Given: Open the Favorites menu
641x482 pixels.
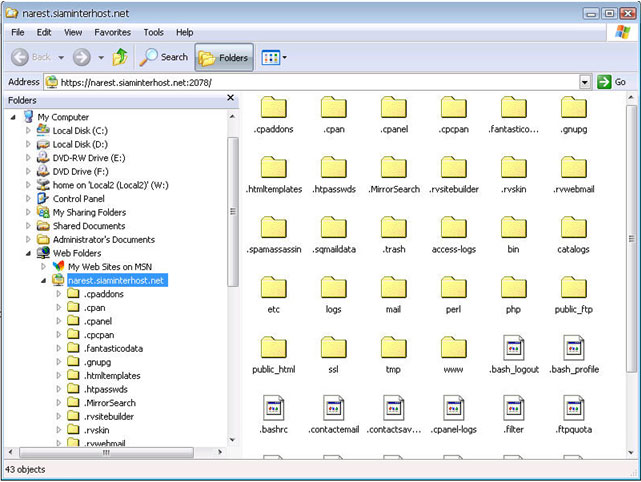Looking at the screenshot, I should pyautogui.click(x=112, y=32).
